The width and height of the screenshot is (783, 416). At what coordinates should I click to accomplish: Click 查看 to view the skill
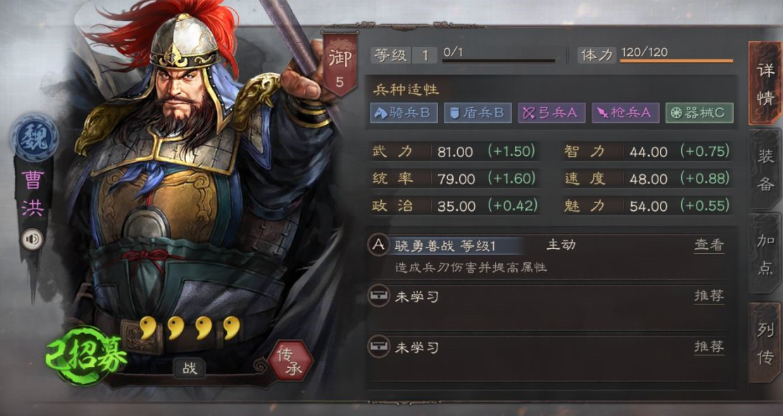pyautogui.click(x=709, y=245)
